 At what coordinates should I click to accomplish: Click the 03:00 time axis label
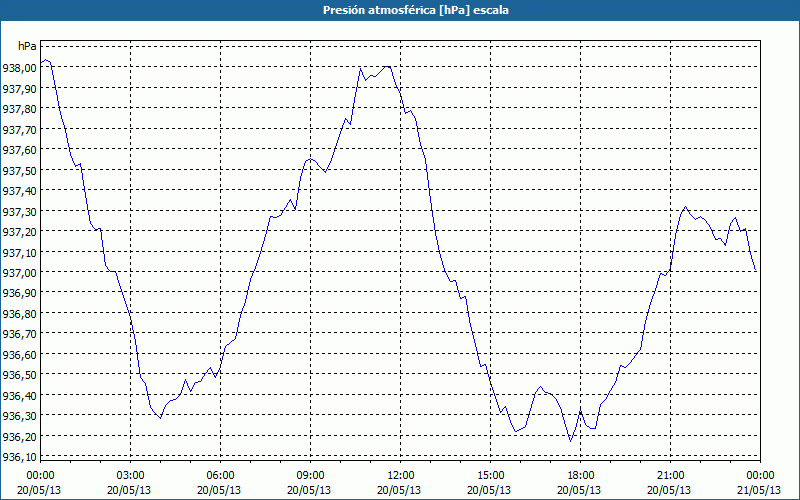click(131, 476)
